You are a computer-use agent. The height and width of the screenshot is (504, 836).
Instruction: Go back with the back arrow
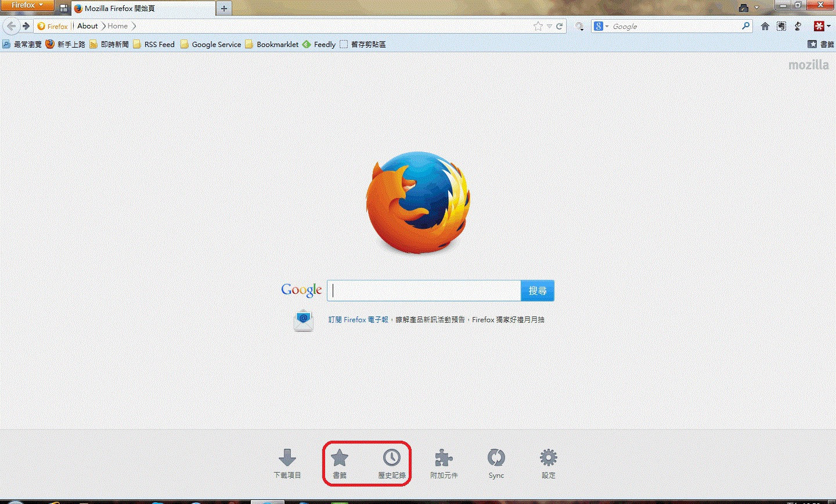point(12,26)
